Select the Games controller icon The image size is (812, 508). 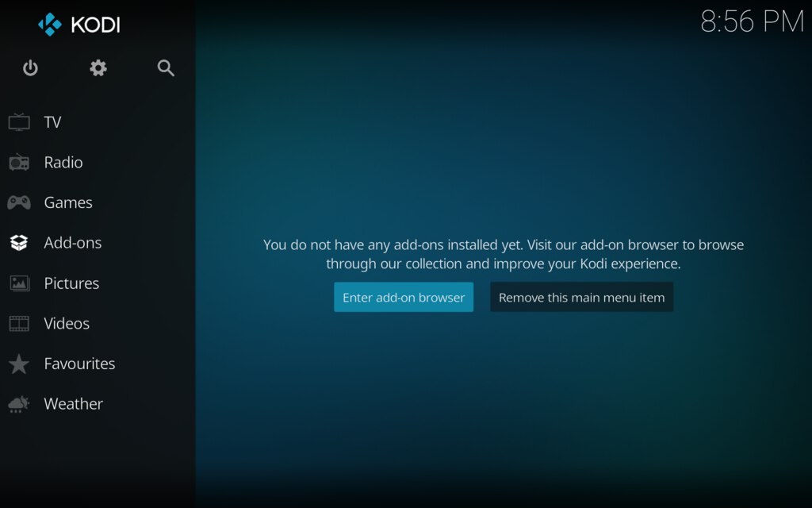point(19,202)
